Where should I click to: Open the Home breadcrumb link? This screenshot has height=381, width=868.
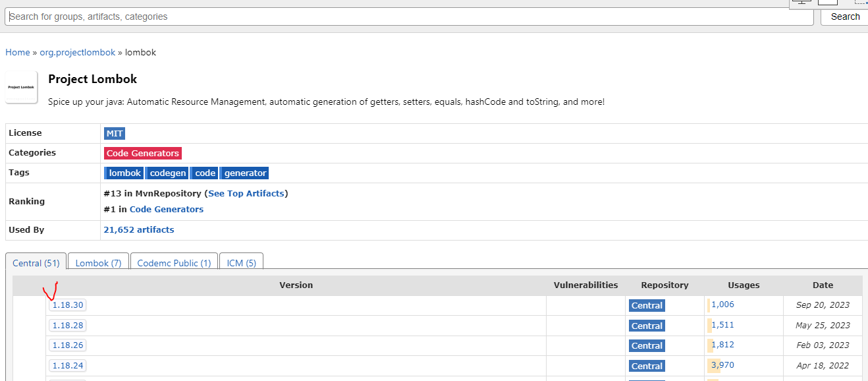tap(18, 52)
